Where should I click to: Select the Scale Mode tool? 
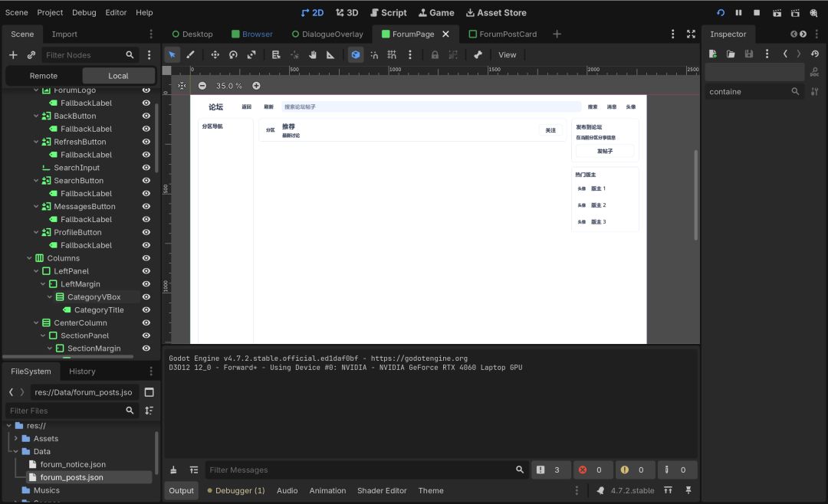point(251,55)
